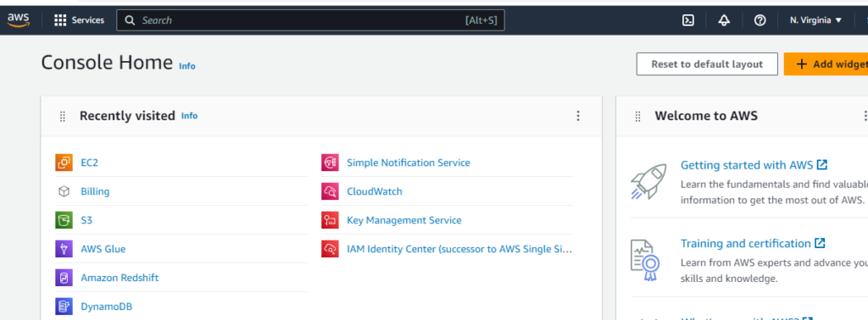Expand the N. Virginia region dropdown
The image size is (868, 320).
(x=816, y=20)
